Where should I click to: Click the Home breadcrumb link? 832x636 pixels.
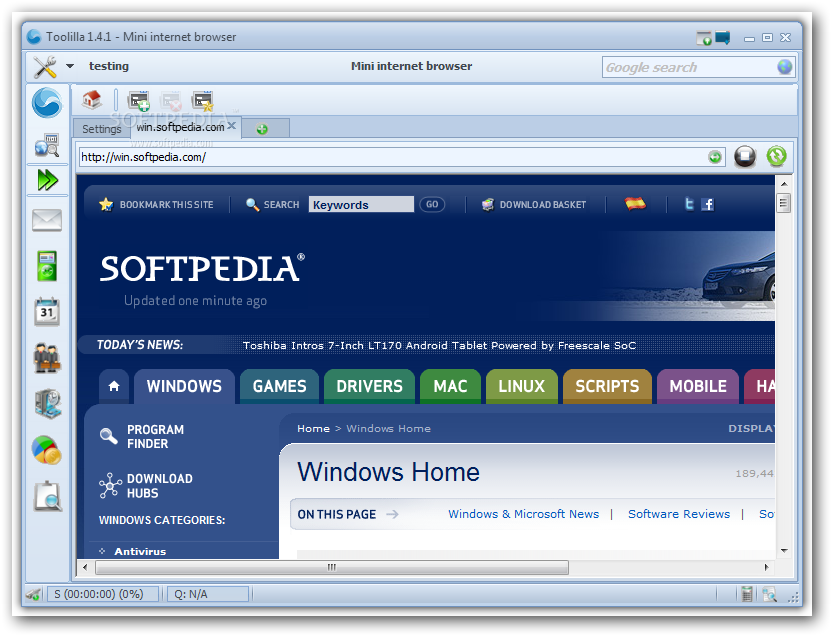[x=313, y=429]
